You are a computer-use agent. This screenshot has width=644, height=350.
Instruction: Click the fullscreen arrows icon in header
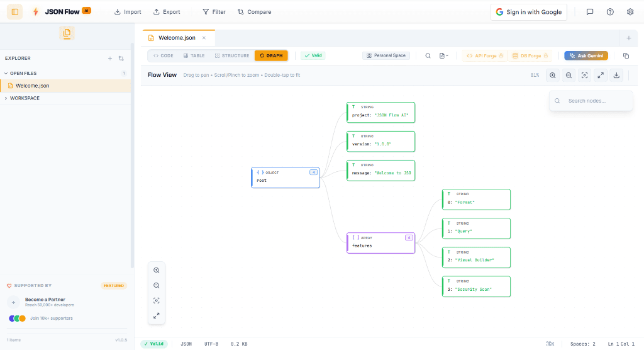(601, 76)
